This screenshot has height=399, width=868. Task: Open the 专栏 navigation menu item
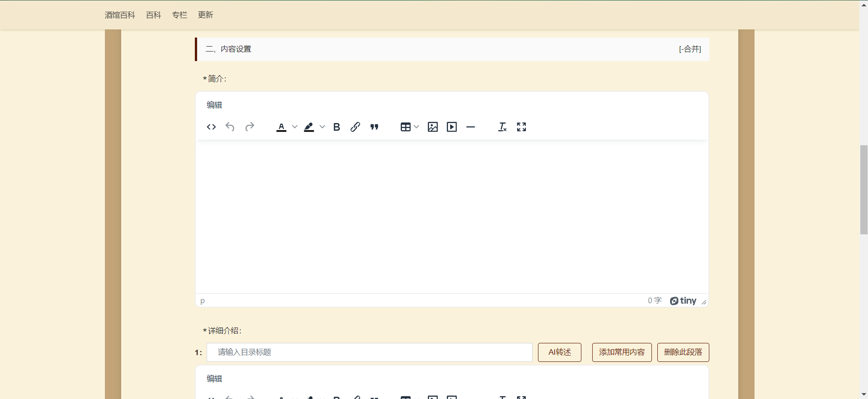[179, 15]
